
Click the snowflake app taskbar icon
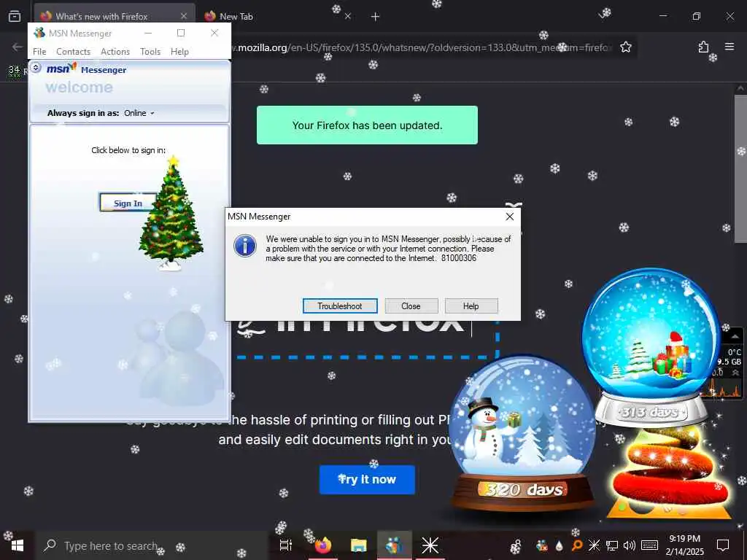click(x=430, y=545)
